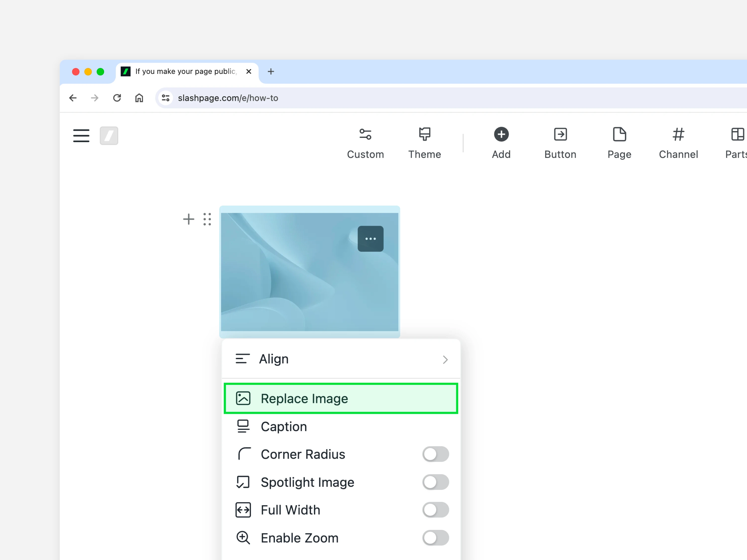Click the Caption icon
This screenshot has width=747, height=560.
[243, 426]
